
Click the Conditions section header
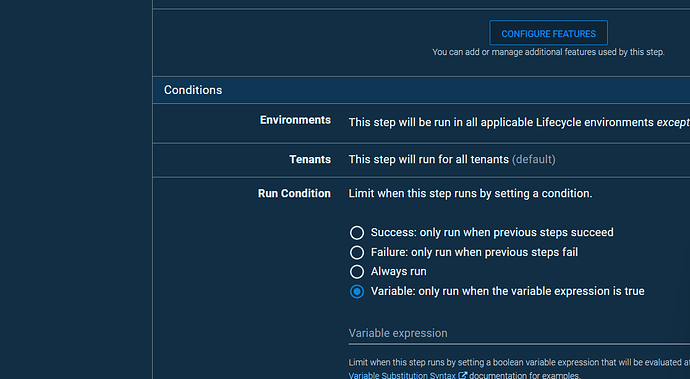[421, 90]
